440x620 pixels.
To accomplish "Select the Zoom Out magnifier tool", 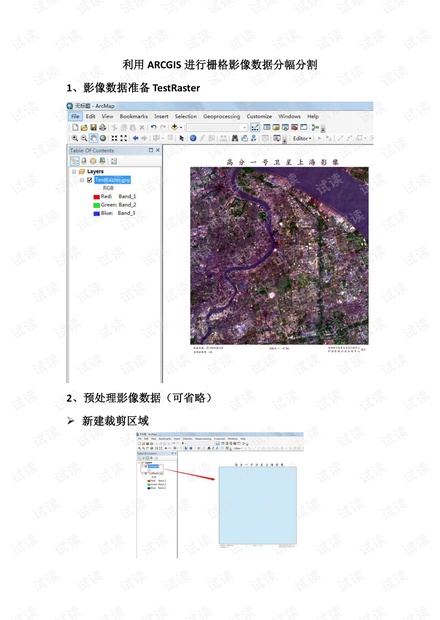I will click(84, 138).
